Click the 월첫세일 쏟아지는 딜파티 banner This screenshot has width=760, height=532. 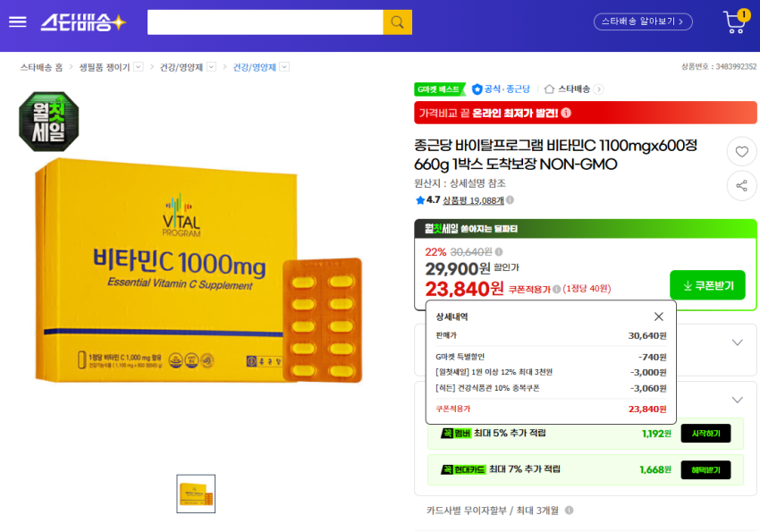click(585, 228)
